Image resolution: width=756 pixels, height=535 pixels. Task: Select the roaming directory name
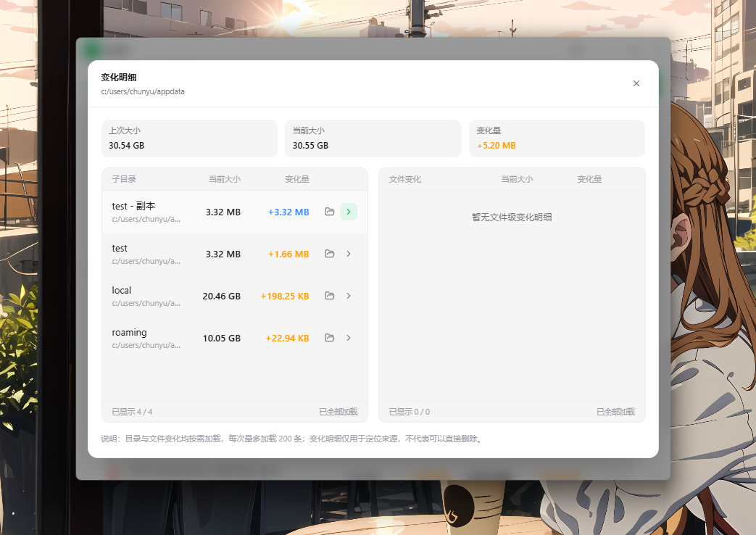129,333
